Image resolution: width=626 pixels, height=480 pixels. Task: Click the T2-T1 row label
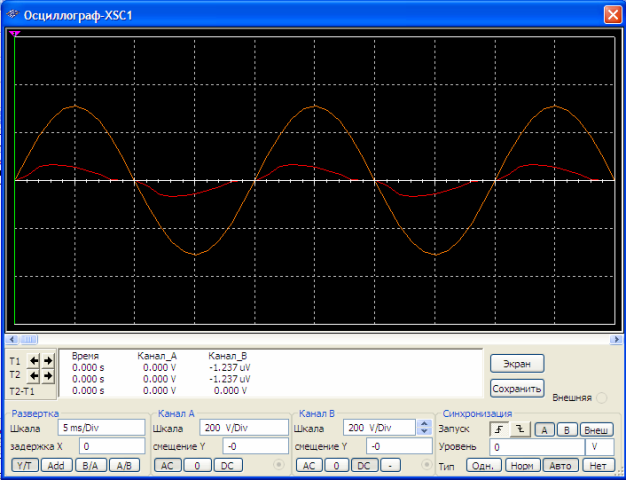click(22, 391)
